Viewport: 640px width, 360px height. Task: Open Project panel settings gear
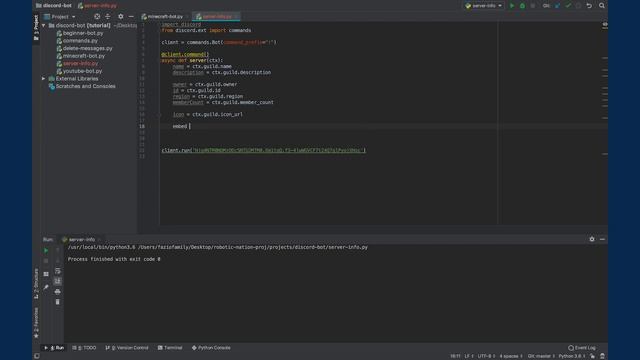[120, 17]
